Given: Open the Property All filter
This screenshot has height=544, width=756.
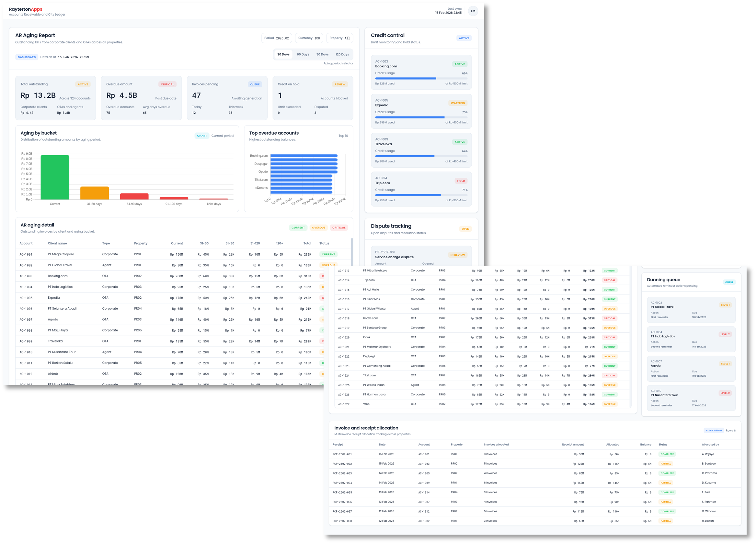Looking at the screenshot, I should click(x=339, y=38).
